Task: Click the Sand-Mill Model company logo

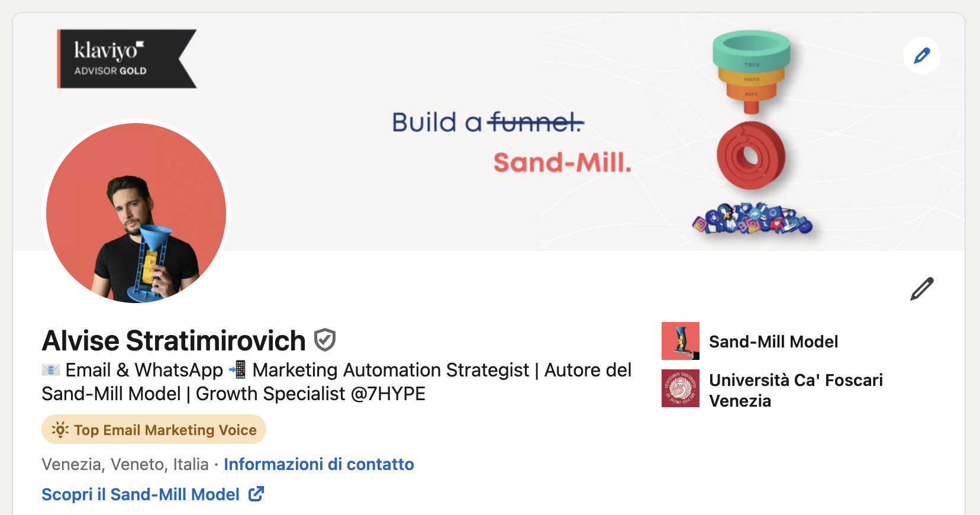Action: click(x=681, y=341)
